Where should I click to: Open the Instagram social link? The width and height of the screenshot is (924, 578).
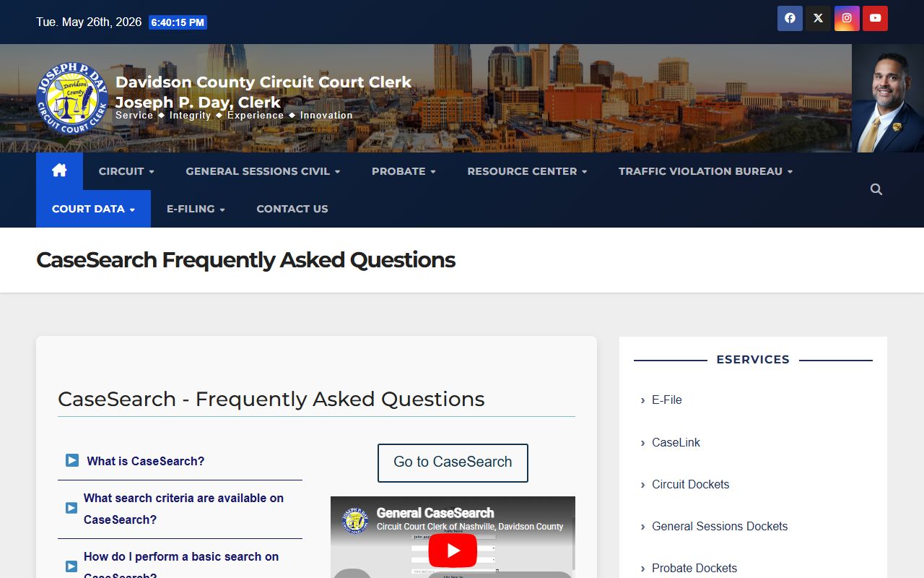click(x=847, y=19)
